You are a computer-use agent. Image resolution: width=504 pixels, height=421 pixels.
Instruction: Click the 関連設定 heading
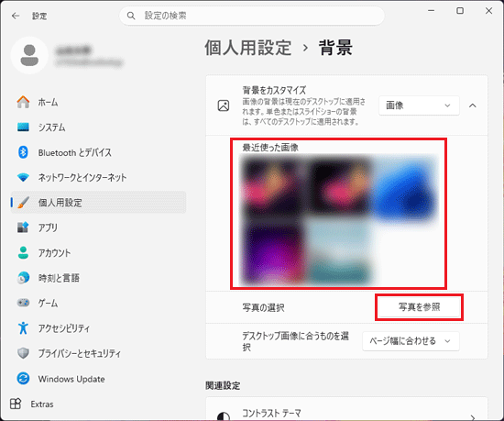tap(223, 385)
